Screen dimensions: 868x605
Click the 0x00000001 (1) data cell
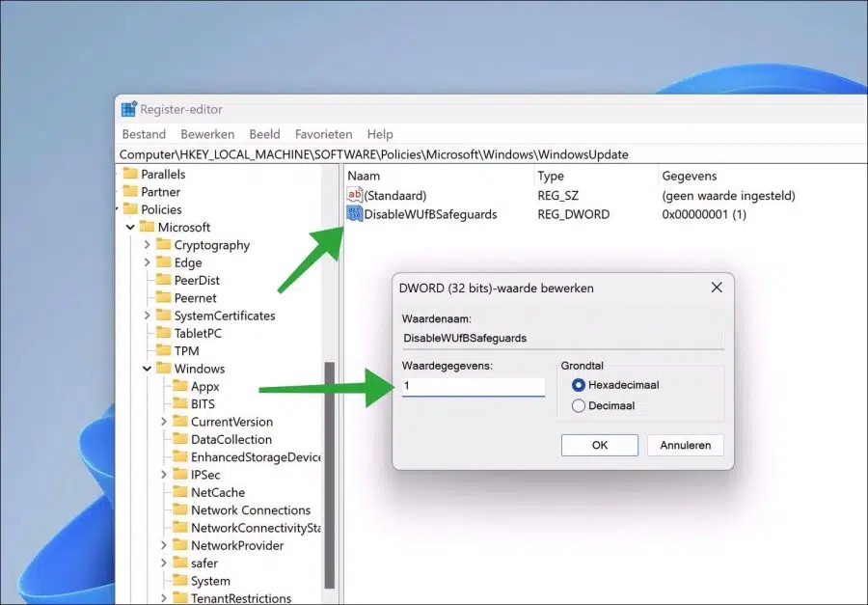point(704,214)
